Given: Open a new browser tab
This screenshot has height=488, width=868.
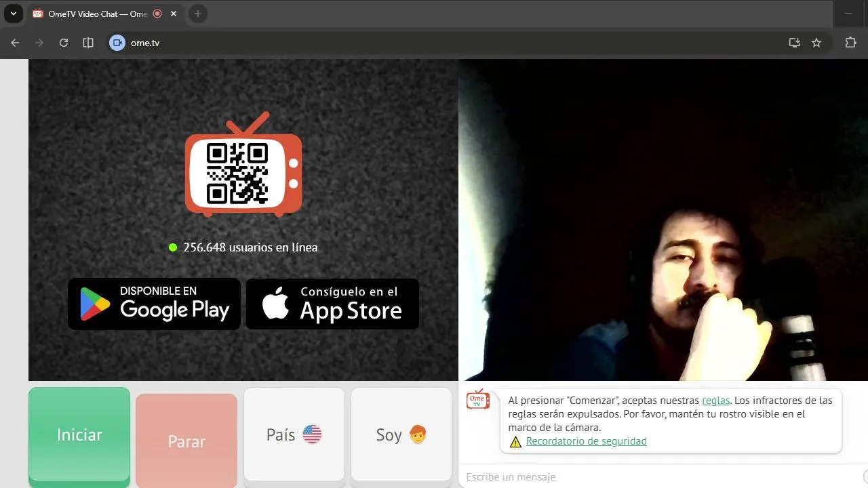Looking at the screenshot, I should (x=197, y=14).
